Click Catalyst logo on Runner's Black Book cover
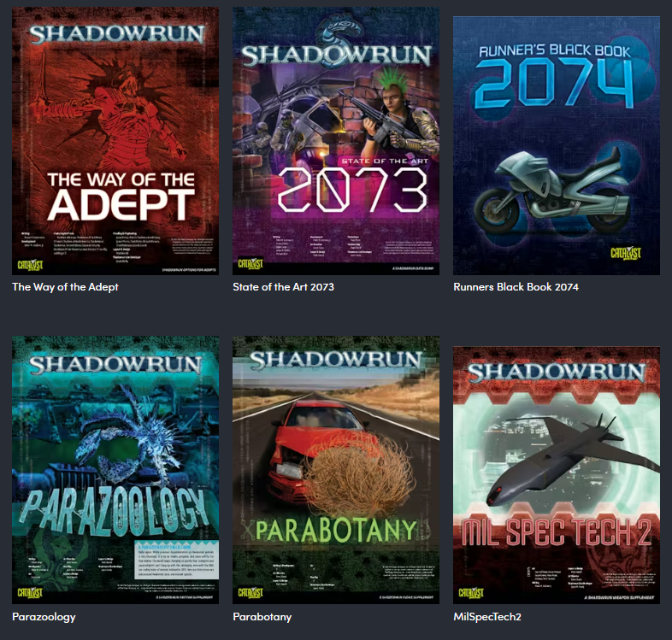 tap(626, 253)
